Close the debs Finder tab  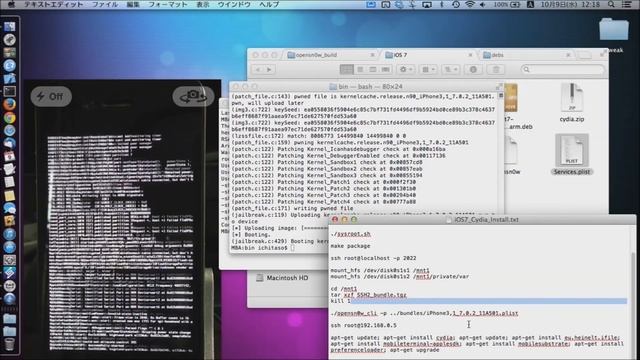coord(568,55)
